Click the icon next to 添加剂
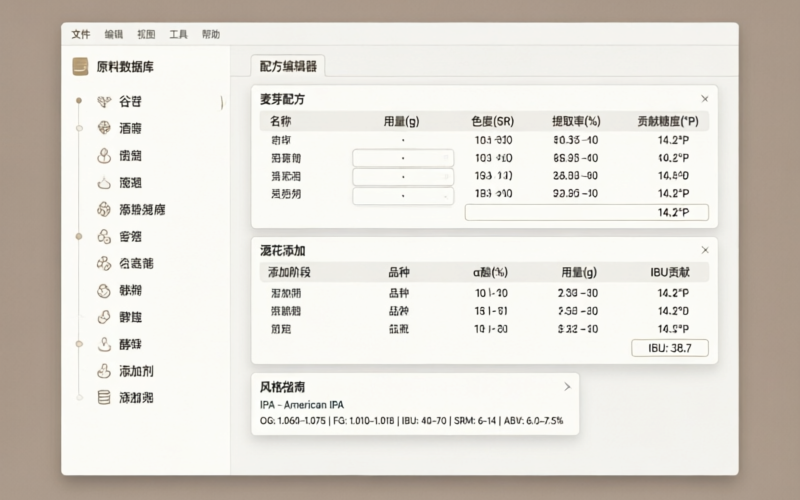The image size is (800, 500). coord(104,371)
